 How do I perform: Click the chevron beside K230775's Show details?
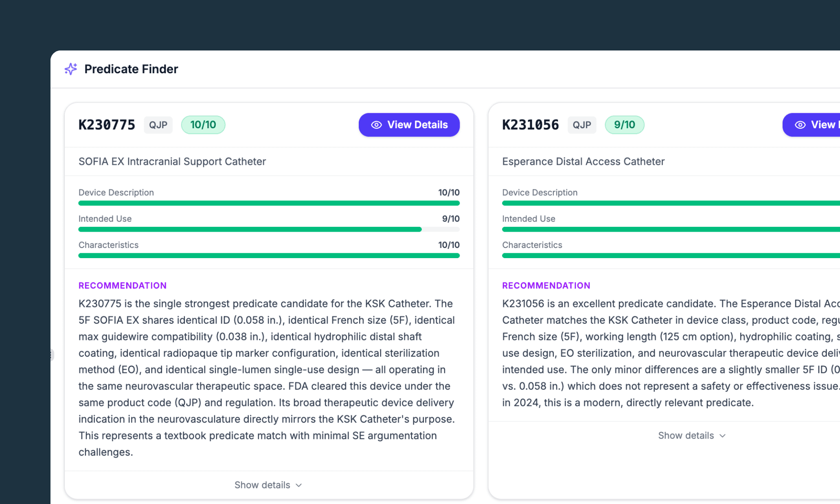point(299,485)
